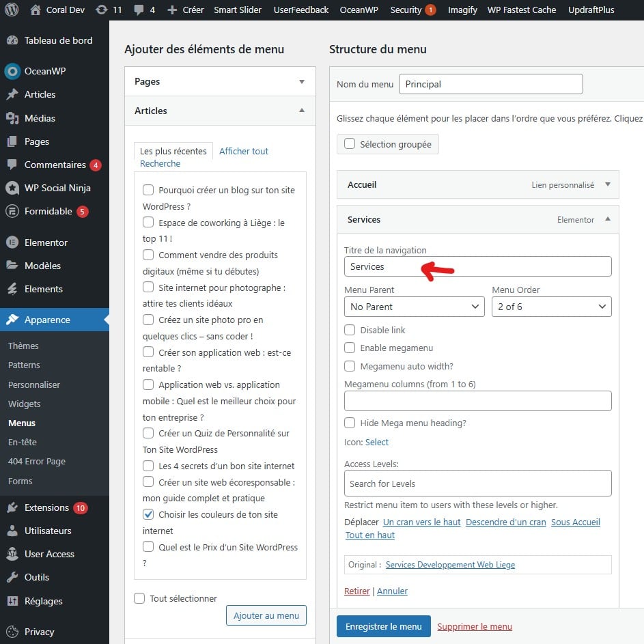The width and height of the screenshot is (644, 644).
Task: Click into the Titre de la navigation field
Action: 477,266
